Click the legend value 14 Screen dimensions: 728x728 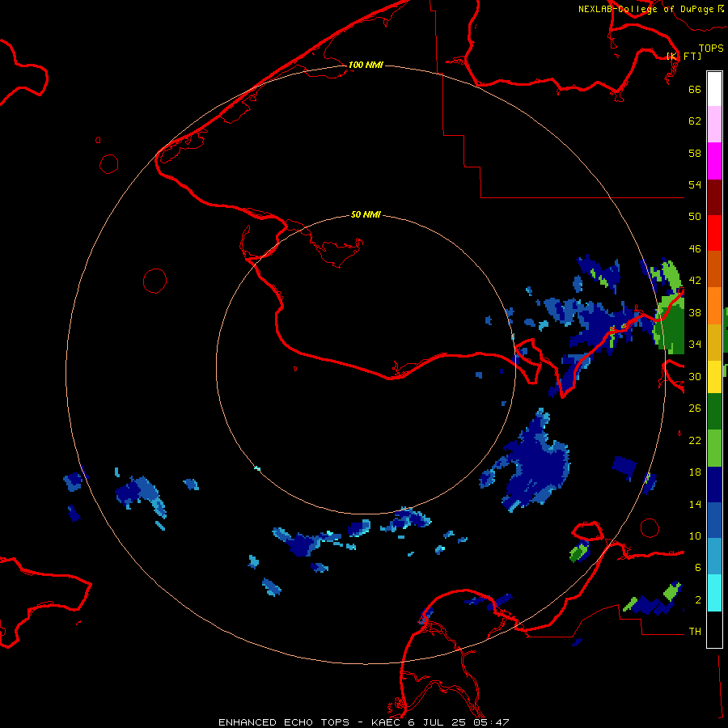point(695,504)
